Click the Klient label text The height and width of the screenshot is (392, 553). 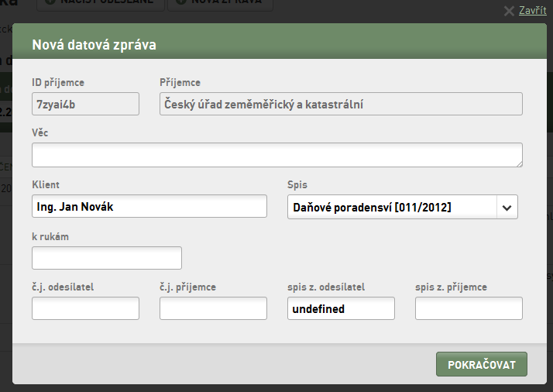click(x=46, y=184)
